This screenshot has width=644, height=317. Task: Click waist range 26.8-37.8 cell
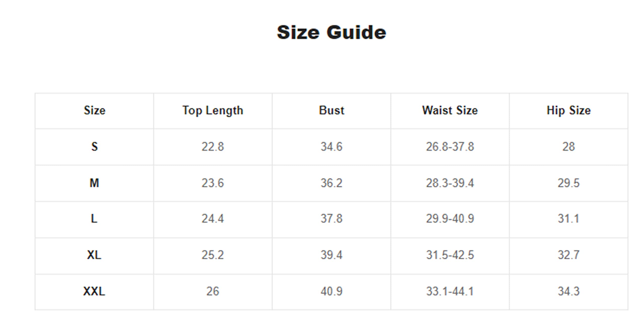tap(450, 147)
